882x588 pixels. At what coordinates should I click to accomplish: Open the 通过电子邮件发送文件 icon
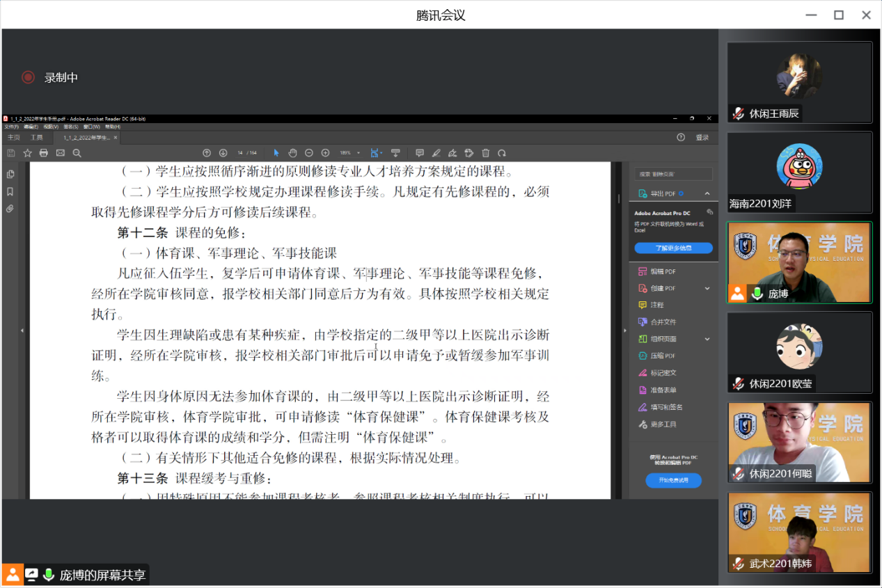pyautogui.click(x=60, y=153)
